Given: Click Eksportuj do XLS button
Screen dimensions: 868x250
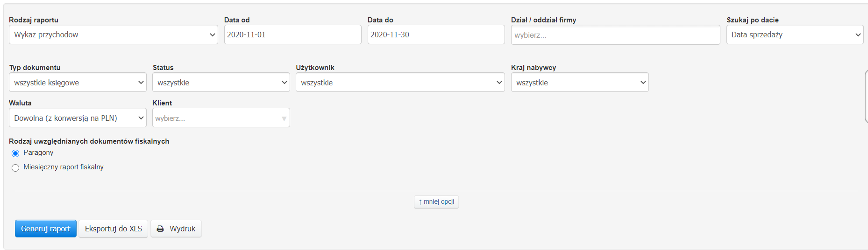Looking at the screenshot, I should tap(114, 229).
